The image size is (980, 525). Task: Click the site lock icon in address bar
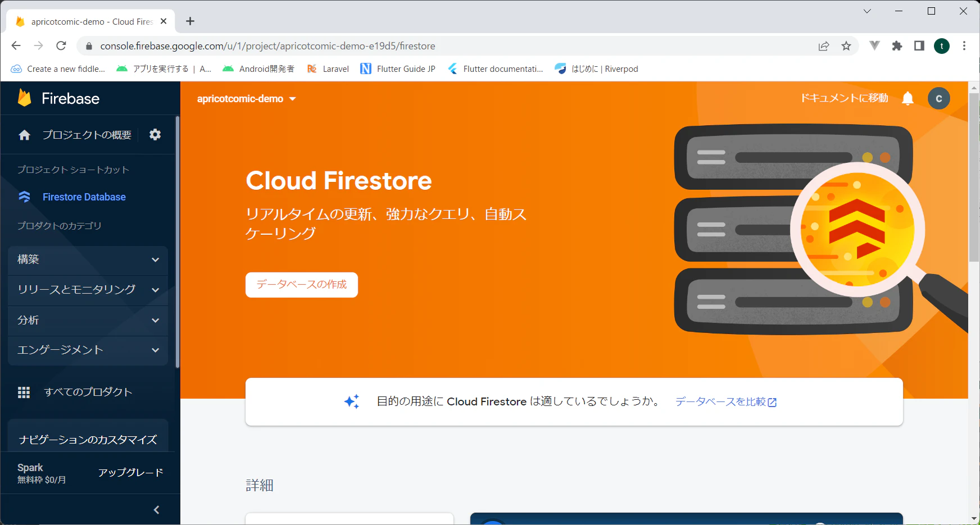89,46
